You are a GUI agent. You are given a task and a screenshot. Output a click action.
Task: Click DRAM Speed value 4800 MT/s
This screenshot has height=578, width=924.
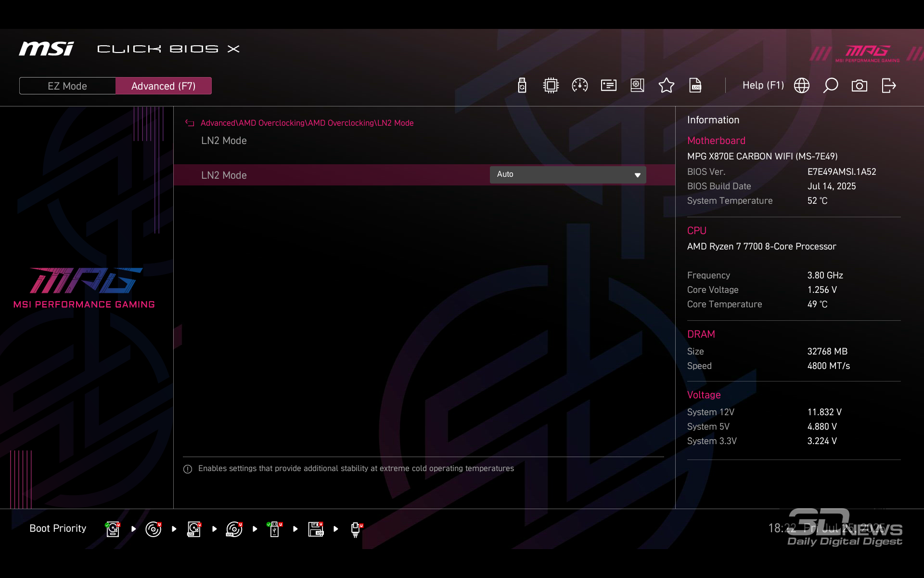tap(828, 366)
